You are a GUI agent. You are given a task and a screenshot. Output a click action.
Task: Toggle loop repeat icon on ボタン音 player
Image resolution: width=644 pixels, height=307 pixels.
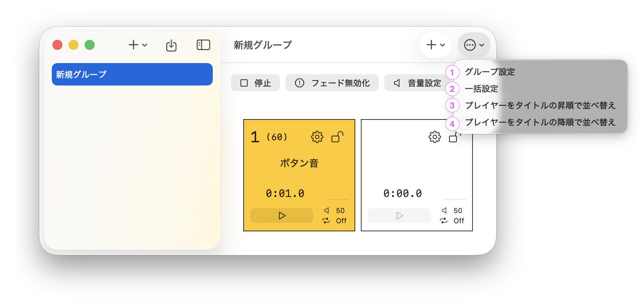pyautogui.click(x=326, y=220)
